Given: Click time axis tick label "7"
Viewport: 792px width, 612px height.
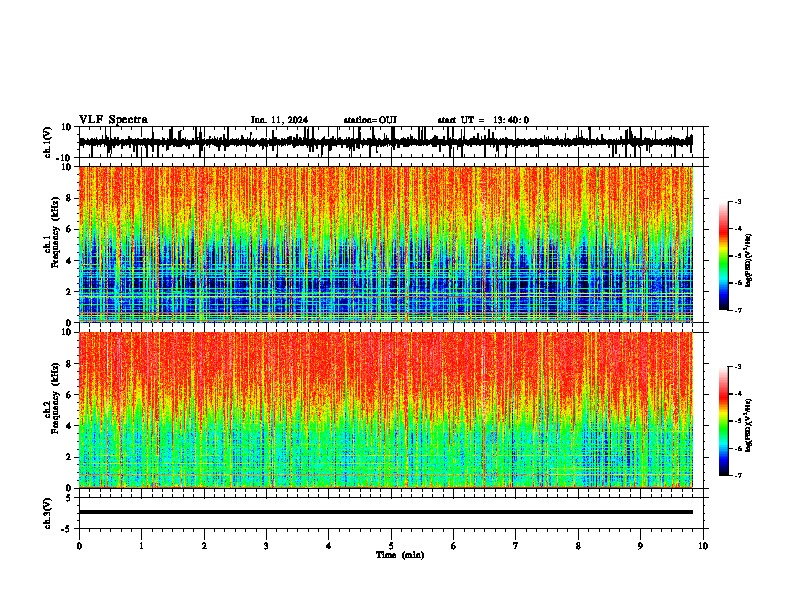Looking at the screenshot, I should coord(516,546).
